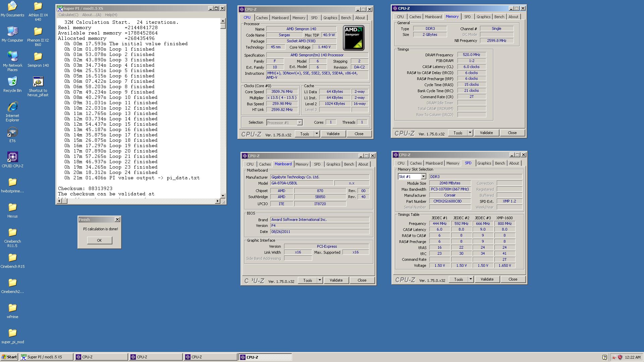Launch the ET6 shortcut

[x=12, y=135]
